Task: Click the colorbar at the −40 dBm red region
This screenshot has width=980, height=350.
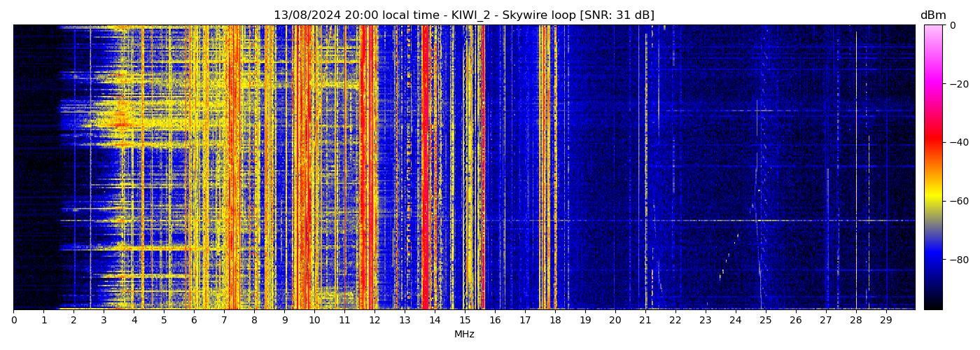Action: tap(932, 142)
